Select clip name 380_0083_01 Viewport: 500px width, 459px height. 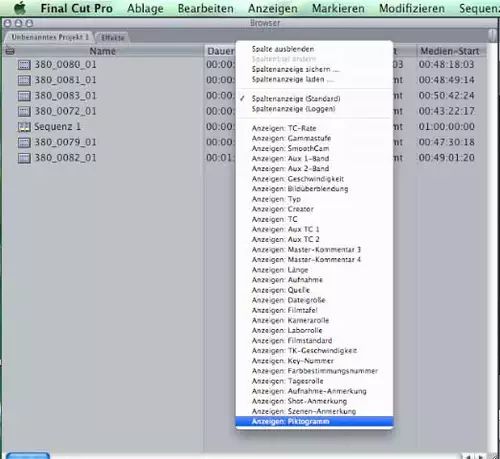(x=66, y=96)
